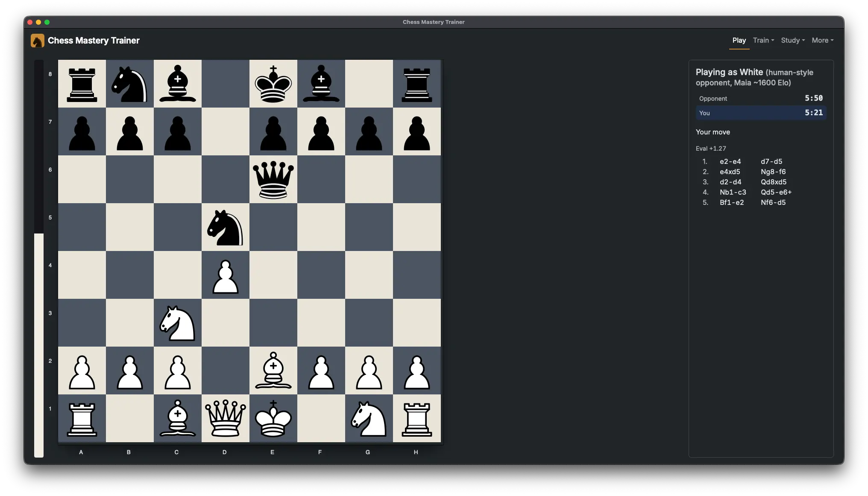The height and width of the screenshot is (496, 868).
Task: Click move Ng8-f6 in move list
Action: click(x=773, y=172)
